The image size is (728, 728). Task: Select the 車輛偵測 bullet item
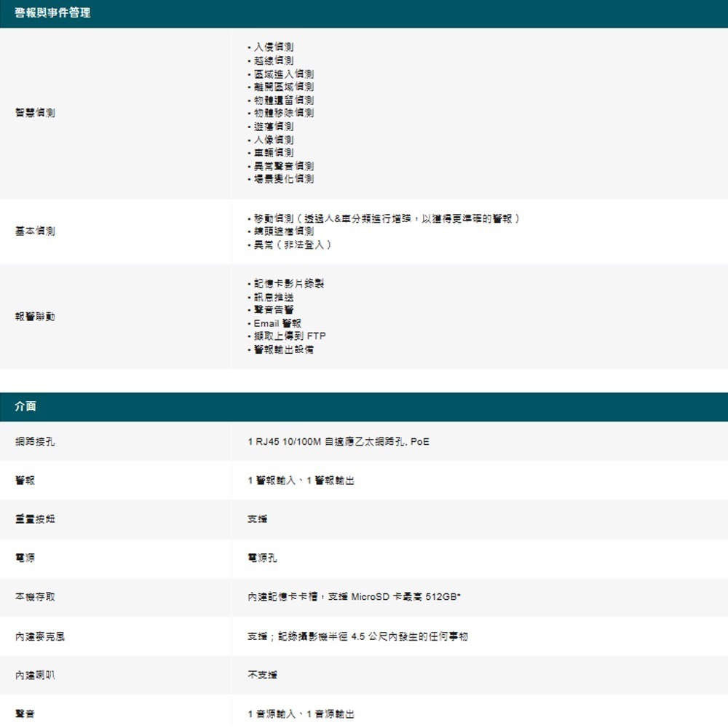coord(274,152)
